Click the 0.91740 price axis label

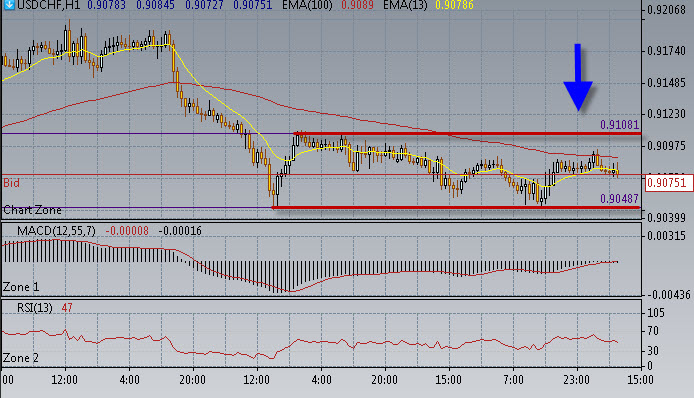tap(666, 51)
